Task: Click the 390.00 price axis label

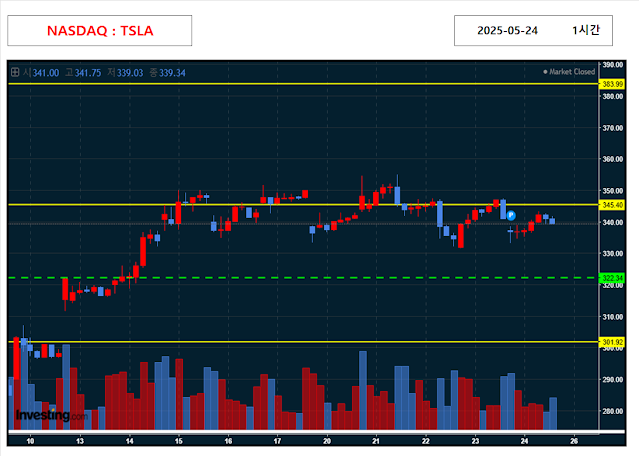Action: point(613,65)
